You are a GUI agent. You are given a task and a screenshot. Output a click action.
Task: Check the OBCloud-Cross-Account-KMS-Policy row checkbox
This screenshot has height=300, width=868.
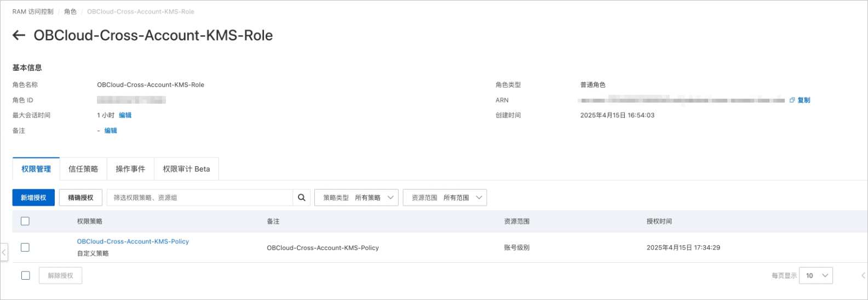25,247
